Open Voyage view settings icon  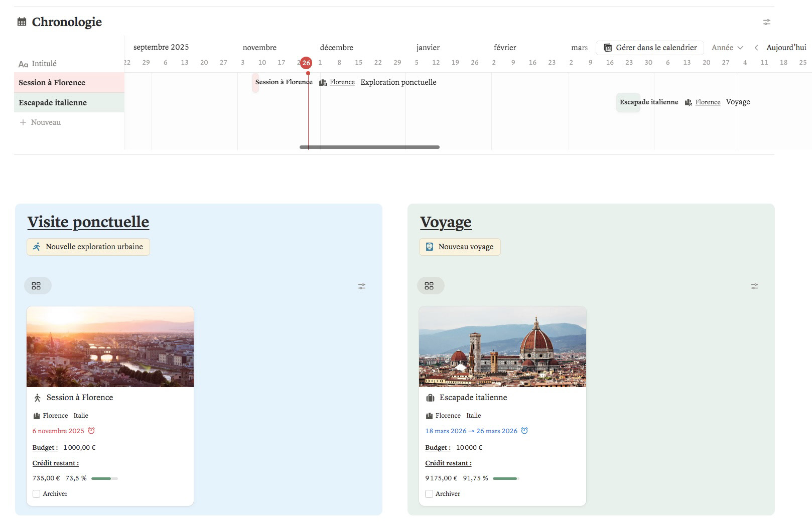754,286
